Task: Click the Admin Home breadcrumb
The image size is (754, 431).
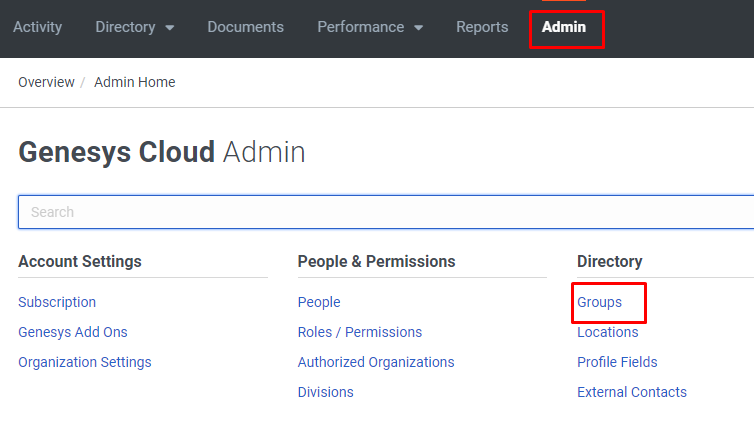Action: [135, 82]
